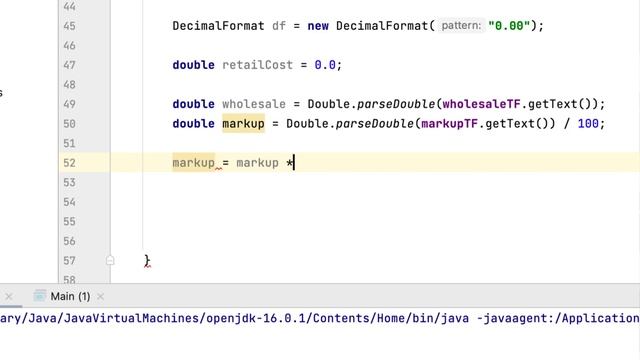
Task: Click the wholesale variable declaration
Action: click(254, 104)
